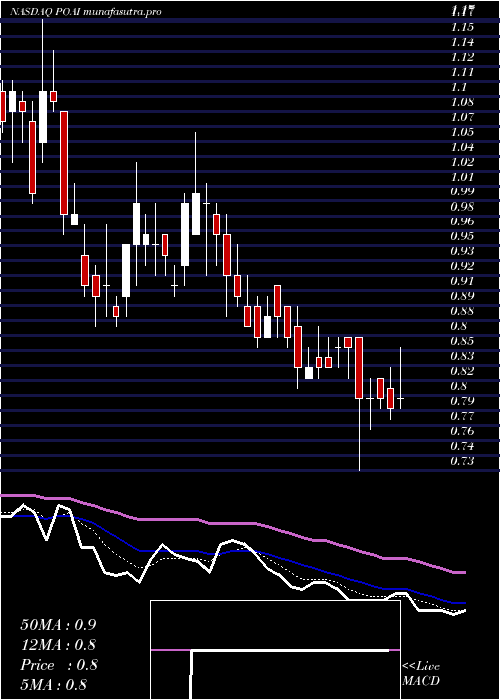This screenshot has height=700, width=500.
Task: Select the 0.82 price axis label
Action: click(462, 371)
